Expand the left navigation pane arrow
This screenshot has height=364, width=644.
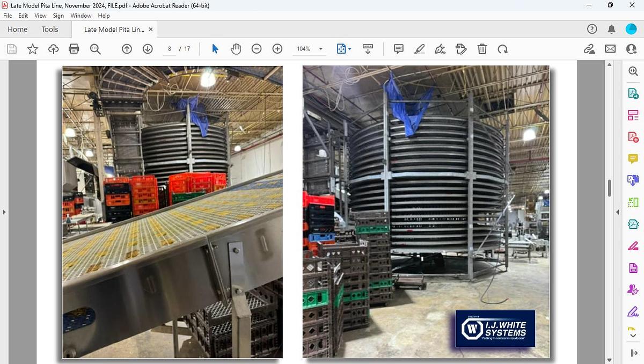(x=4, y=212)
